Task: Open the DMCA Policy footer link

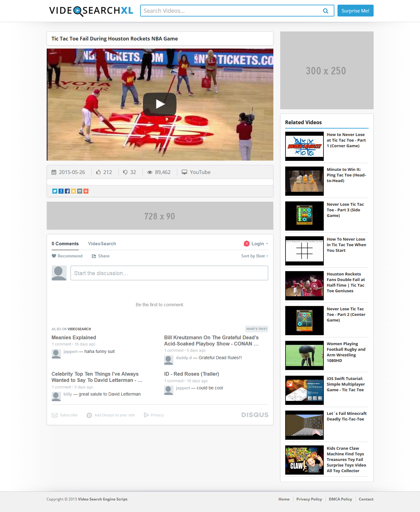Action: point(340,499)
